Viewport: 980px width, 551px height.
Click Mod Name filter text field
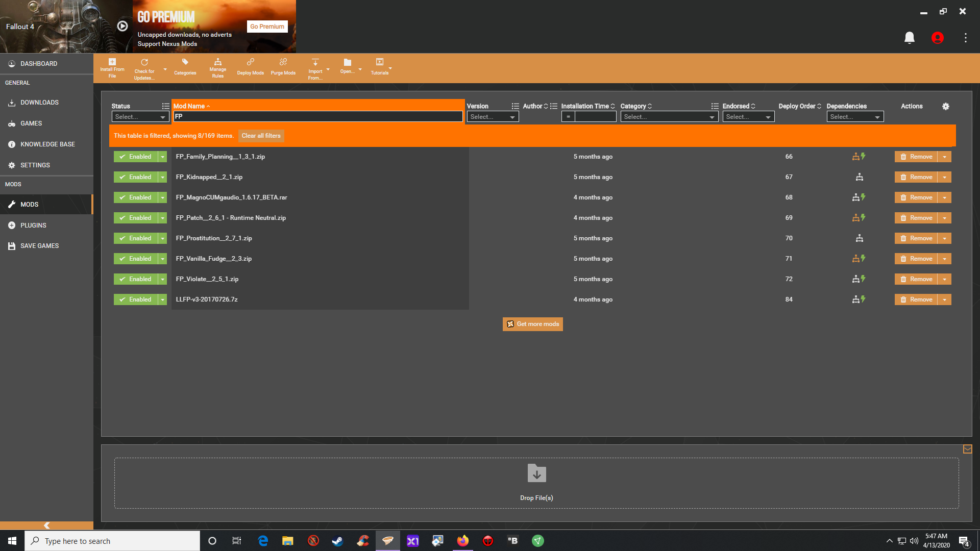[318, 117]
